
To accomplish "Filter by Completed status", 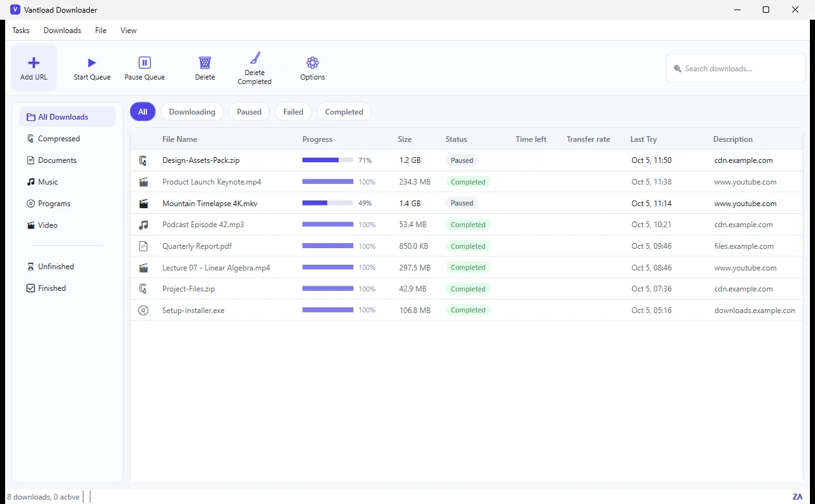I will [x=344, y=112].
